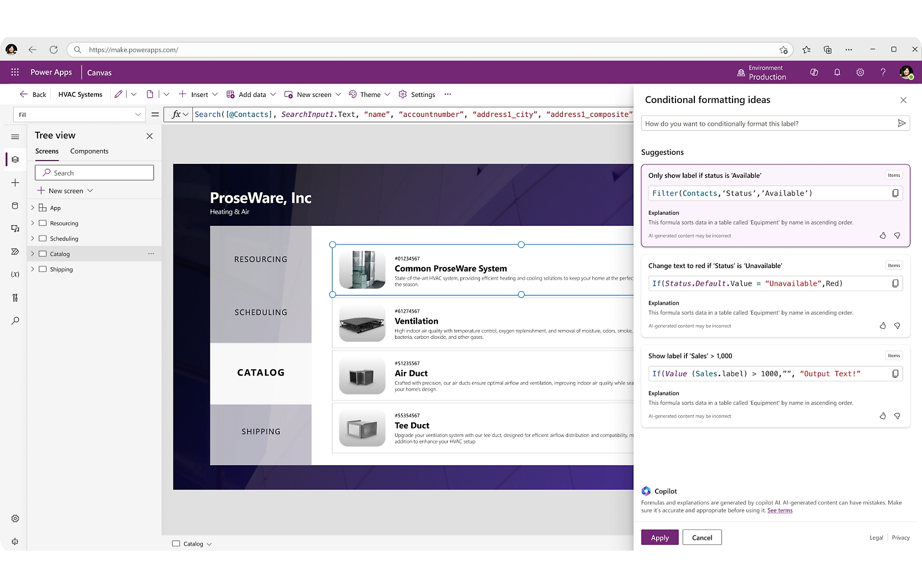Click the edit pencil icon in toolbar
The image size is (922, 588).
click(118, 94)
